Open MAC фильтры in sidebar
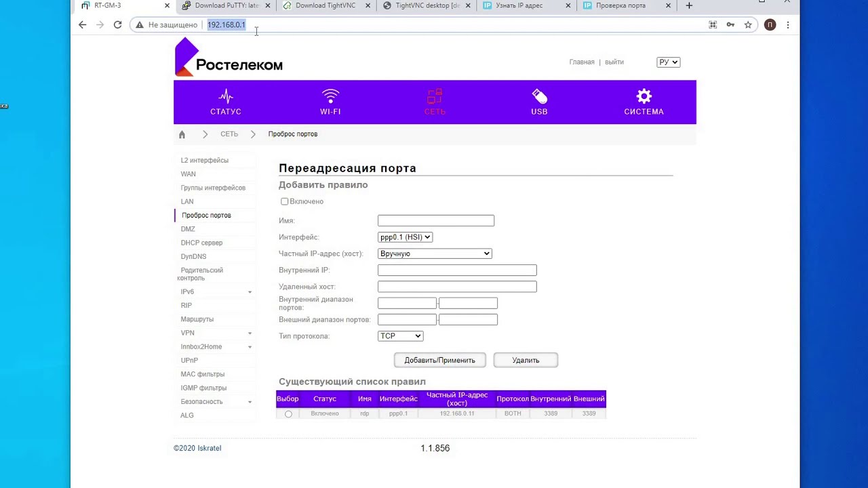 click(202, 374)
